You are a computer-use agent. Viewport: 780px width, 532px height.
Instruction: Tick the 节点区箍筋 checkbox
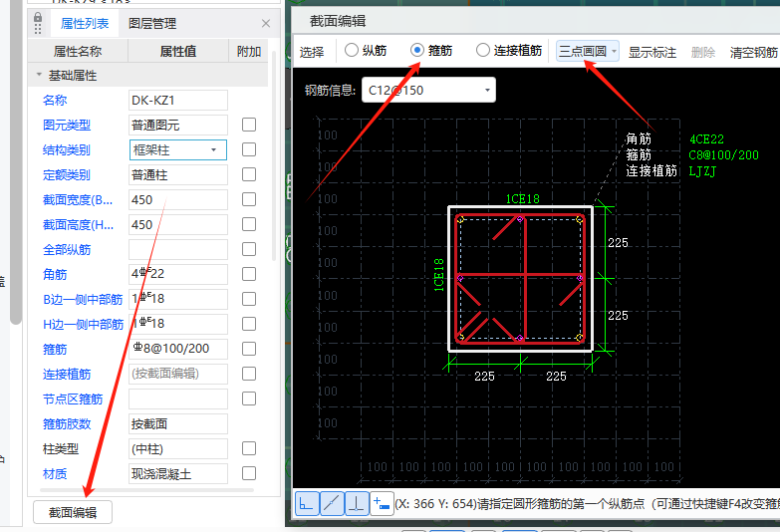pyautogui.click(x=249, y=399)
